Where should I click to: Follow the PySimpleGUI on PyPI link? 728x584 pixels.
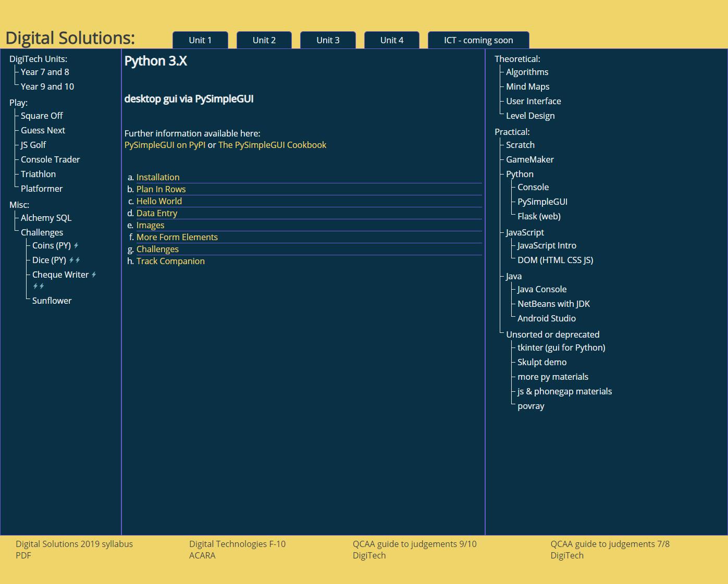pyautogui.click(x=165, y=145)
